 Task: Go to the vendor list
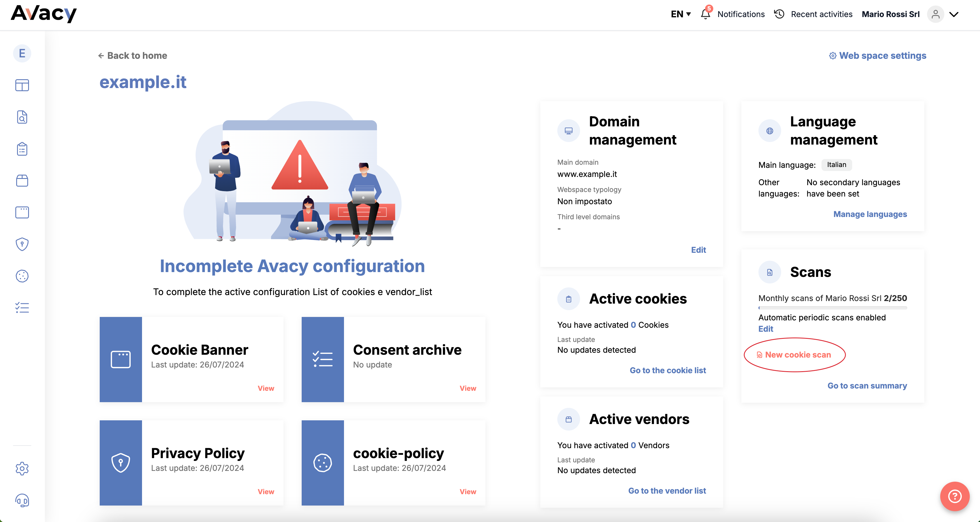[667, 491]
